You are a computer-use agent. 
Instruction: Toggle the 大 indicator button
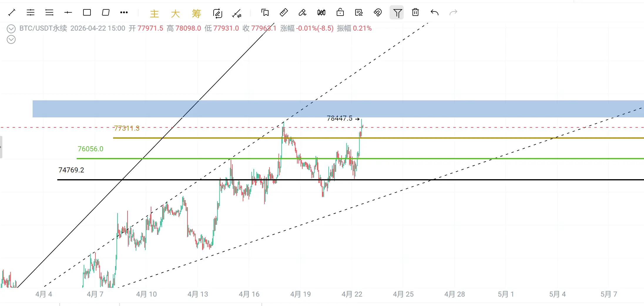point(175,14)
